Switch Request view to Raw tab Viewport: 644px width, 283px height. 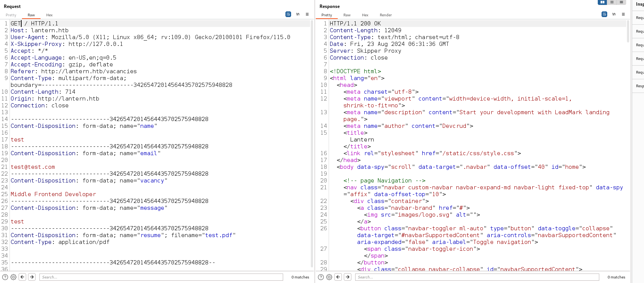pos(31,15)
